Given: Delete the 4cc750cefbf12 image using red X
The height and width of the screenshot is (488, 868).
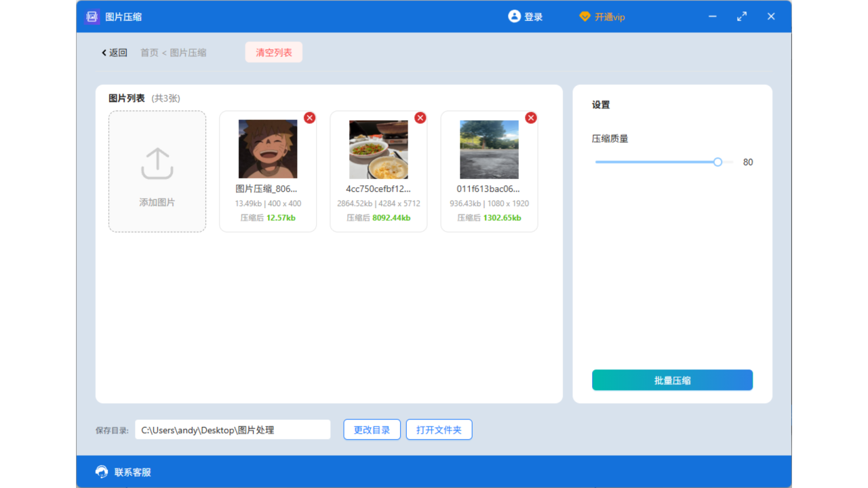Looking at the screenshot, I should pyautogui.click(x=420, y=117).
